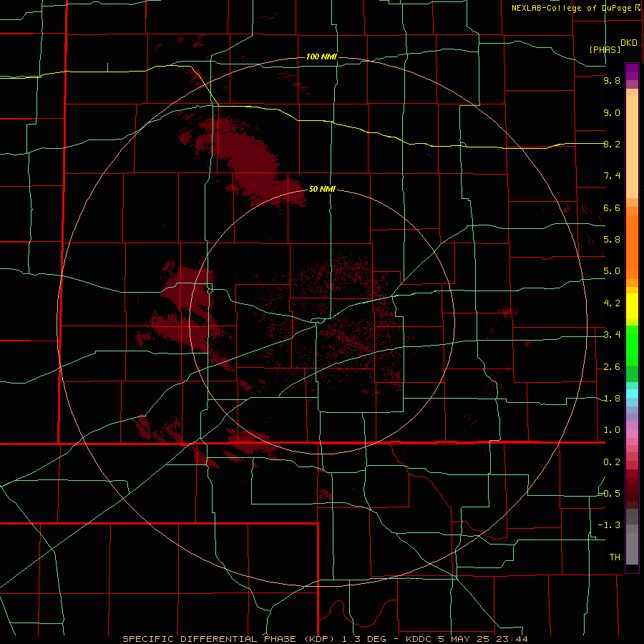644x644 pixels.
Task: Click the [PHAS] unit label
Action: pyautogui.click(x=605, y=49)
